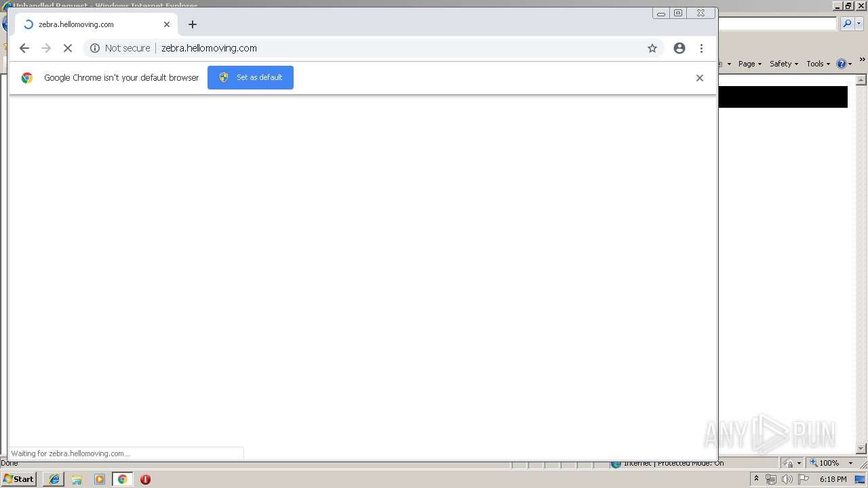
Task: Open the Windows Start menu
Action: [18, 479]
